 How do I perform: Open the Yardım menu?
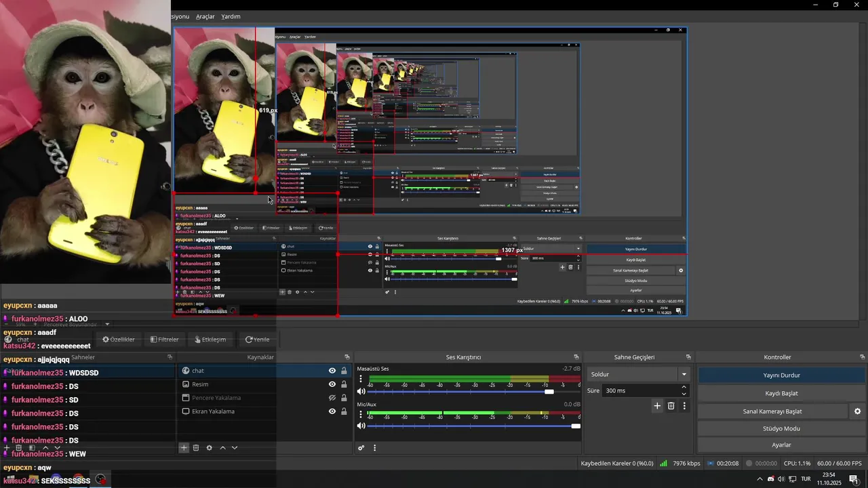coord(231,16)
